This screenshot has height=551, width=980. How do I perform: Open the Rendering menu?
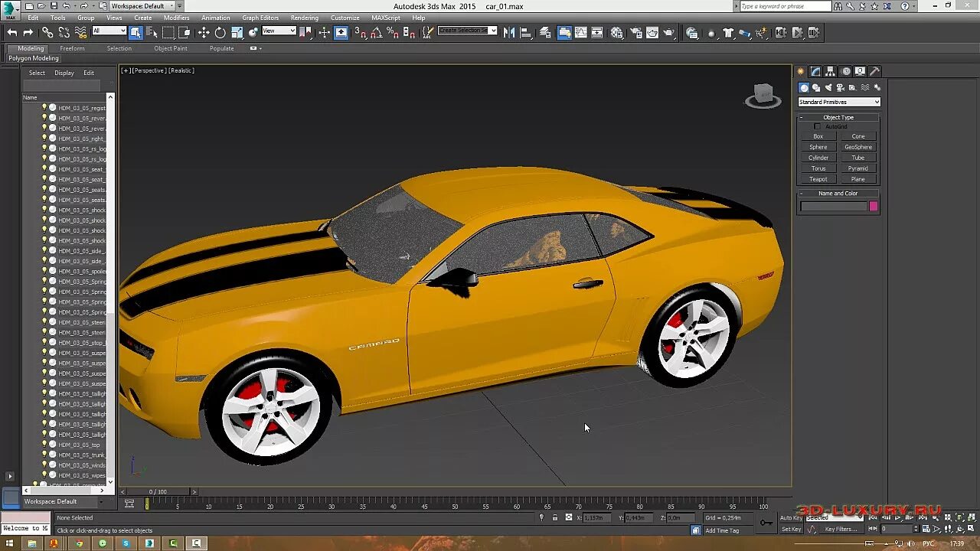304,18
